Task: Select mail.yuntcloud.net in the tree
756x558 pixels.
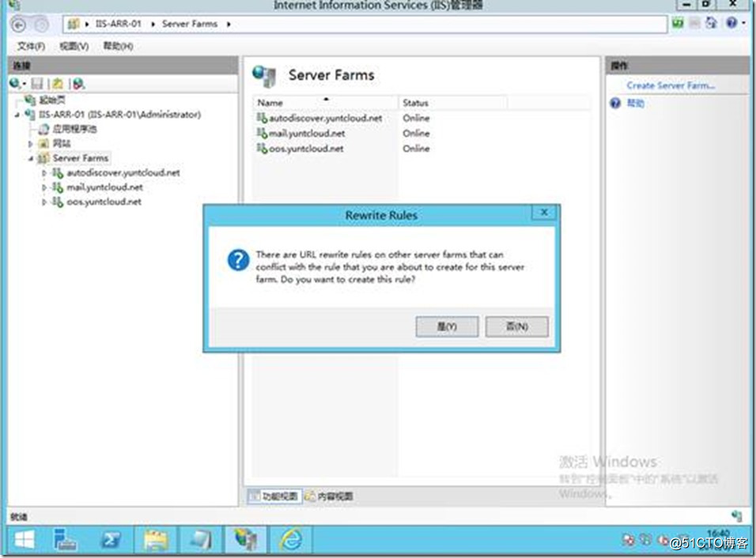Action: [x=104, y=187]
